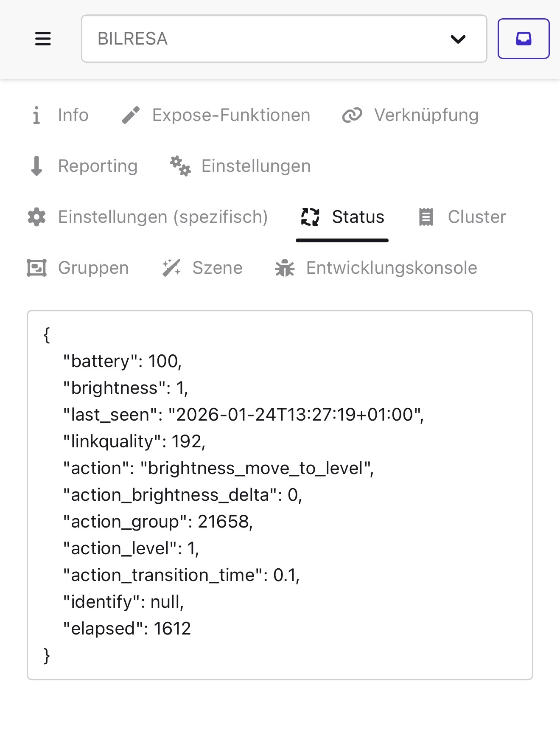The image size is (560, 730).
Task: Click the dropdown chevron arrow
Action: 458,39
